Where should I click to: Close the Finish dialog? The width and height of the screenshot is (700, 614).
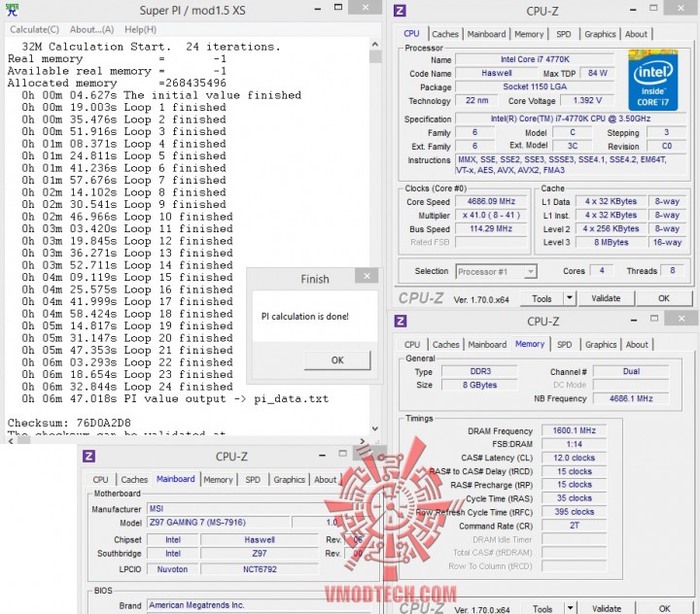click(x=367, y=276)
